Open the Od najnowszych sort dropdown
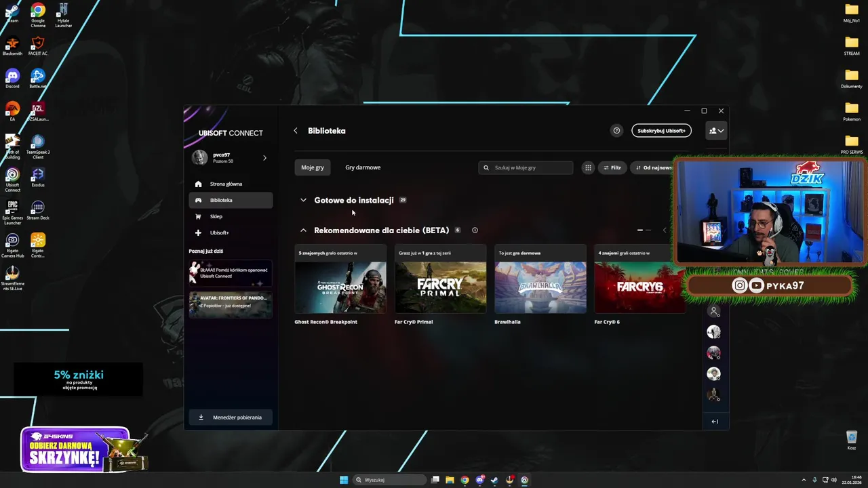868x488 pixels. pos(652,167)
